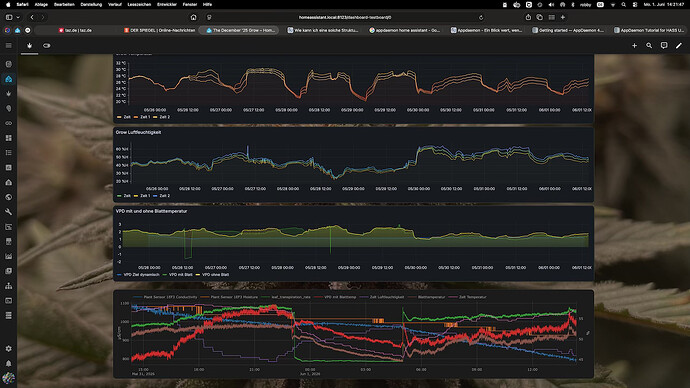The image size is (690, 388).
Task: Open the settings gear in sidebar
Action: coord(8,348)
